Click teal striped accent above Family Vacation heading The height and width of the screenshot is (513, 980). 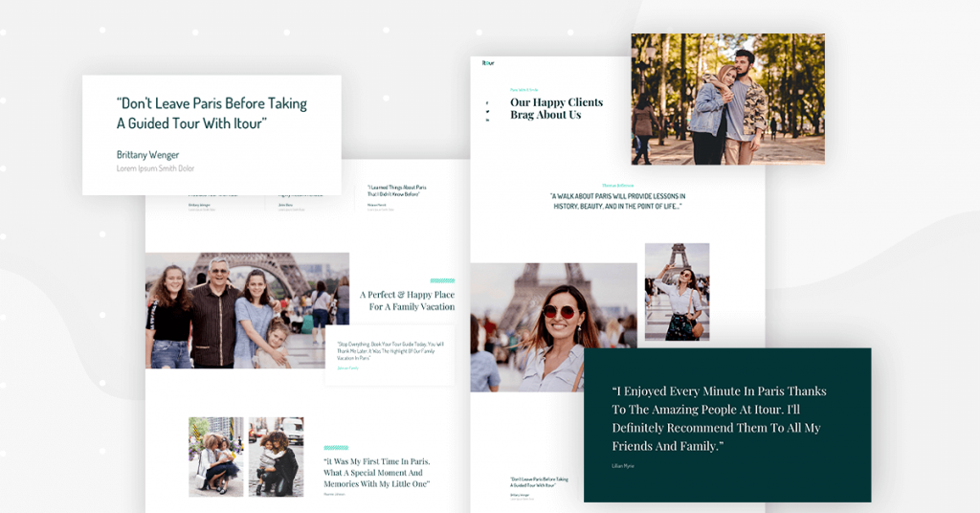pos(442,280)
